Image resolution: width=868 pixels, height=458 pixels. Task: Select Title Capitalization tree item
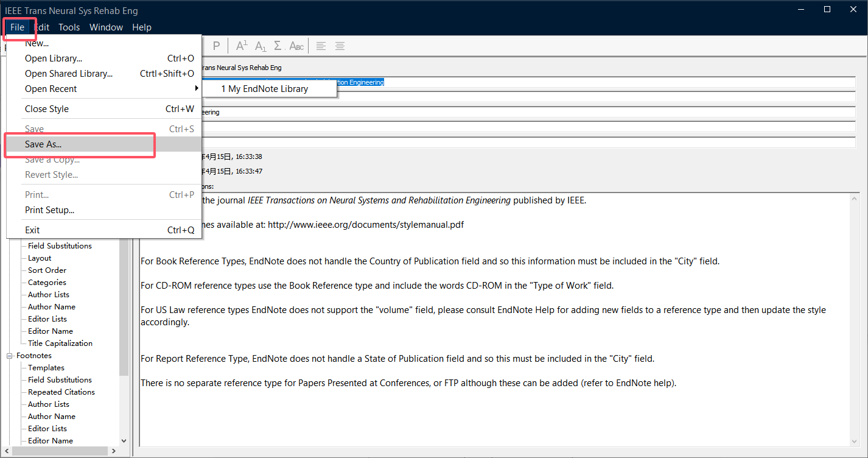tap(60, 343)
